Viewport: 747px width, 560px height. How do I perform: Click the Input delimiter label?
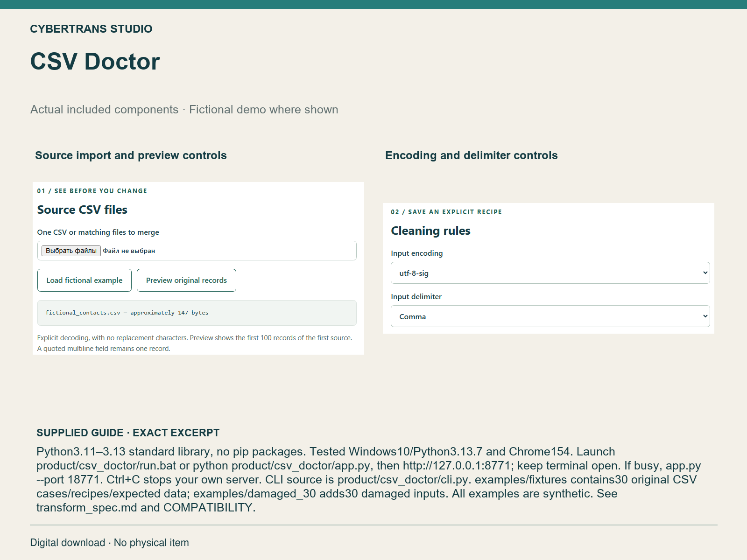pyautogui.click(x=416, y=296)
